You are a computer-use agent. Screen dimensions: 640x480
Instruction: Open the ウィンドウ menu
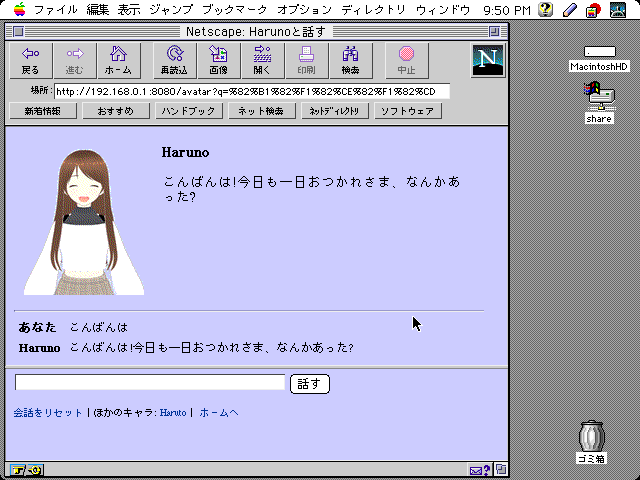click(443, 10)
